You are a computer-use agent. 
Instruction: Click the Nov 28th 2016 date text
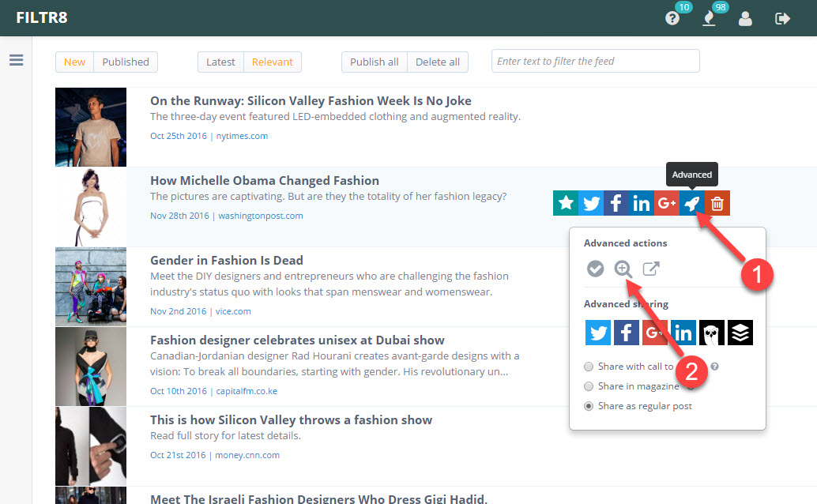point(179,216)
